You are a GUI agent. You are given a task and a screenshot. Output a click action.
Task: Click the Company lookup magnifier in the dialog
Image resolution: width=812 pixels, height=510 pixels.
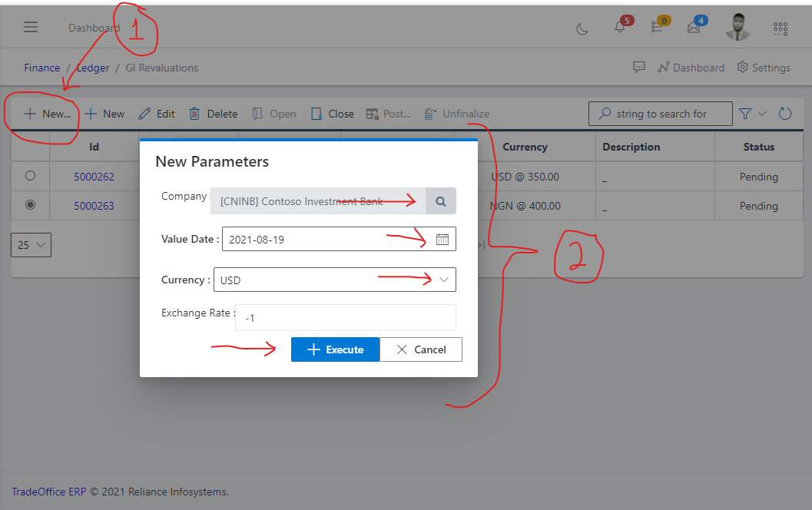point(440,200)
